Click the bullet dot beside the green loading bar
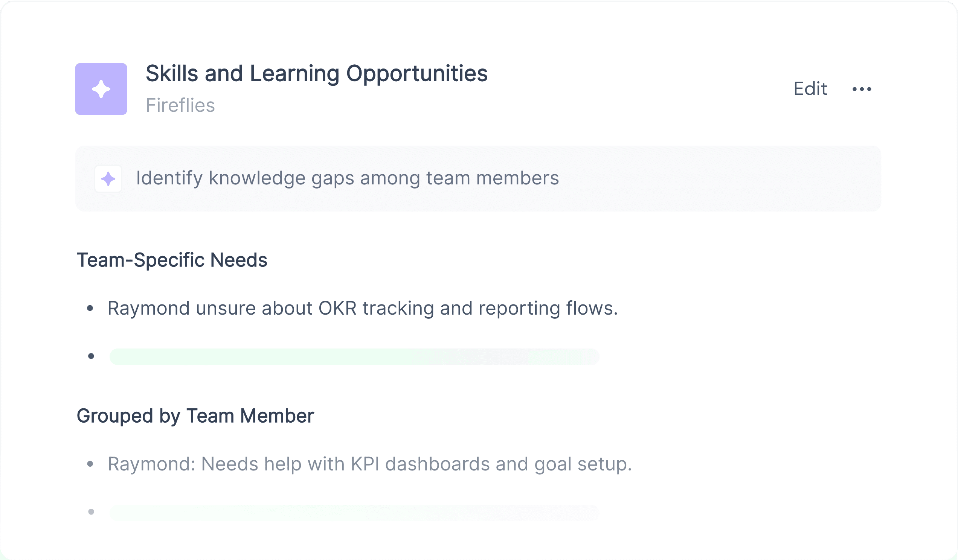 [91, 356]
